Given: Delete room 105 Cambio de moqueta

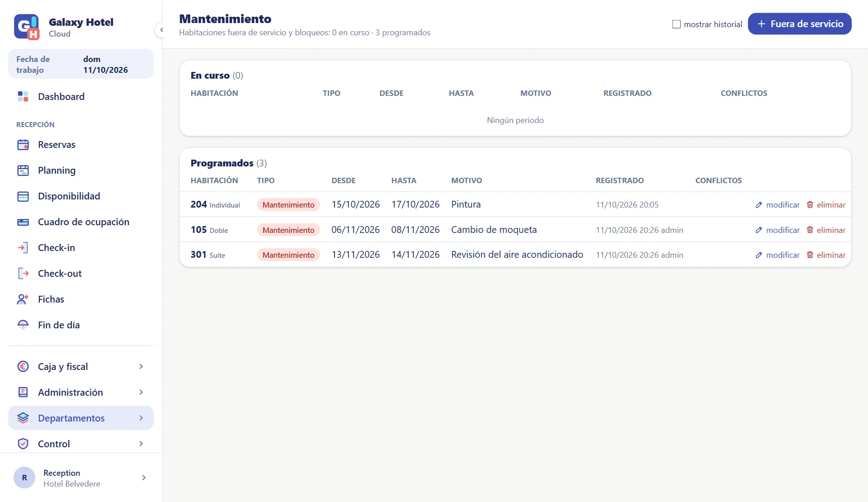Looking at the screenshot, I should point(826,230).
